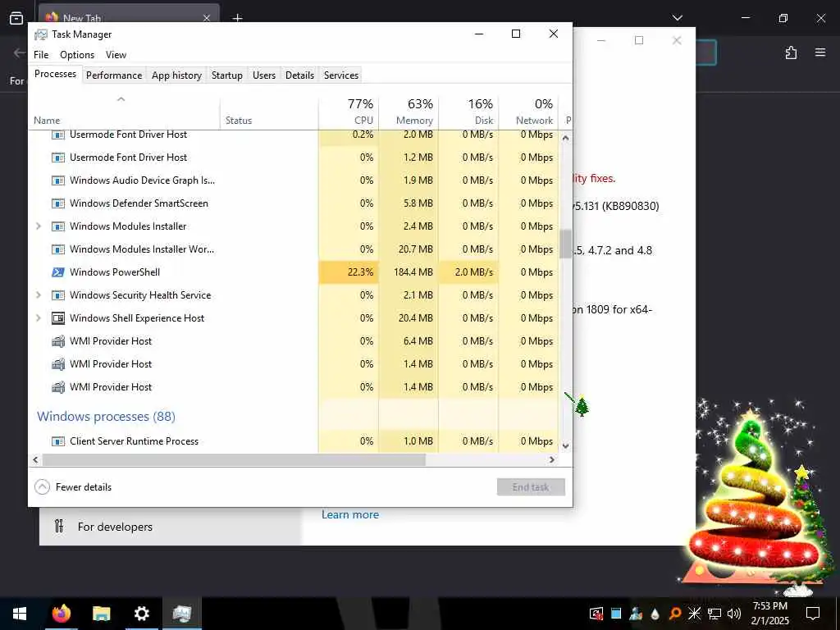Screen dimensions: 840x630
Task: Click the Firefox view icon at top left
Action: coord(16,18)
